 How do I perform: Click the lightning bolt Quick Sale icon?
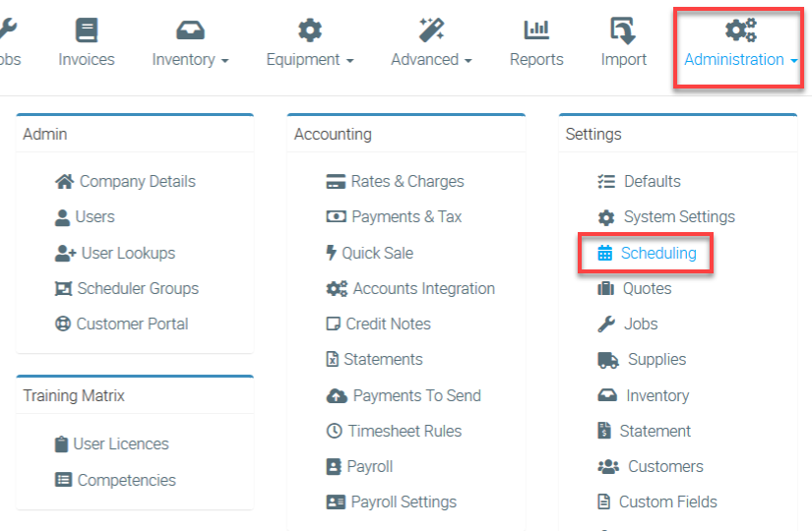pos(331,253)
